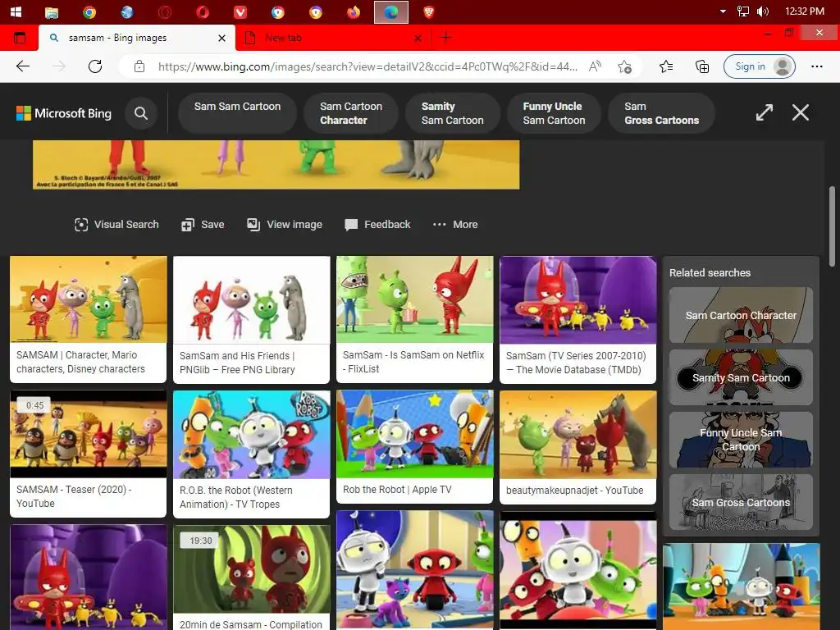Save the image to collection

(203, 225)
